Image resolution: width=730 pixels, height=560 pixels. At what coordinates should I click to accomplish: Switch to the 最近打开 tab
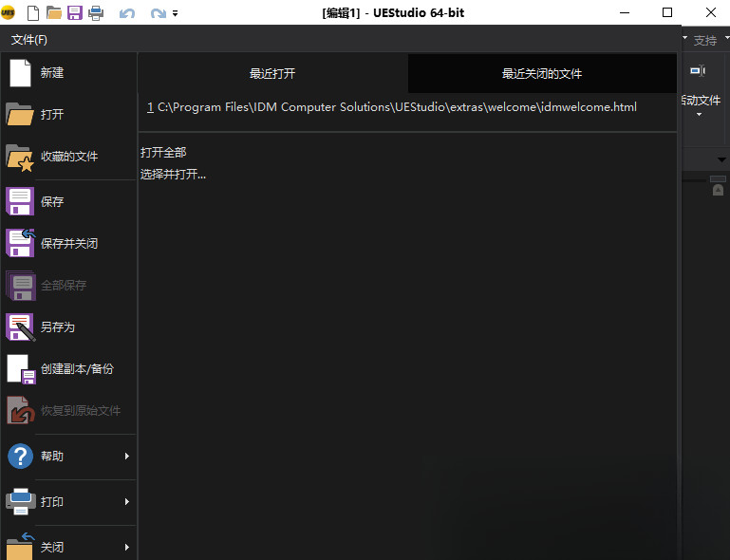pyautogui.click(x=272, y=73)
